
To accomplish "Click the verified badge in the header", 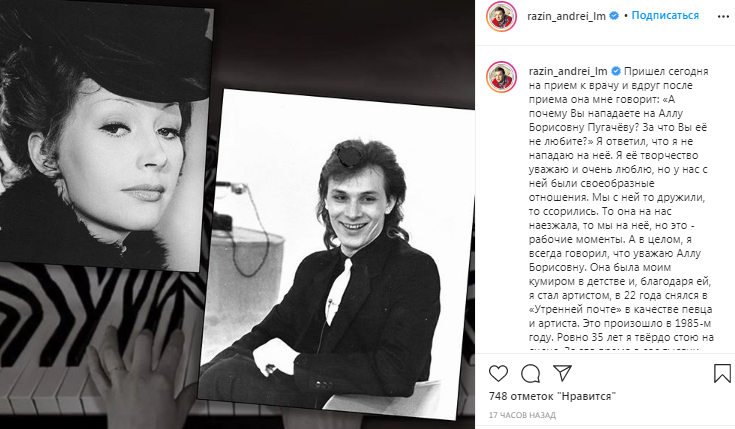I will pyautogui.click(x=614, y=16).
